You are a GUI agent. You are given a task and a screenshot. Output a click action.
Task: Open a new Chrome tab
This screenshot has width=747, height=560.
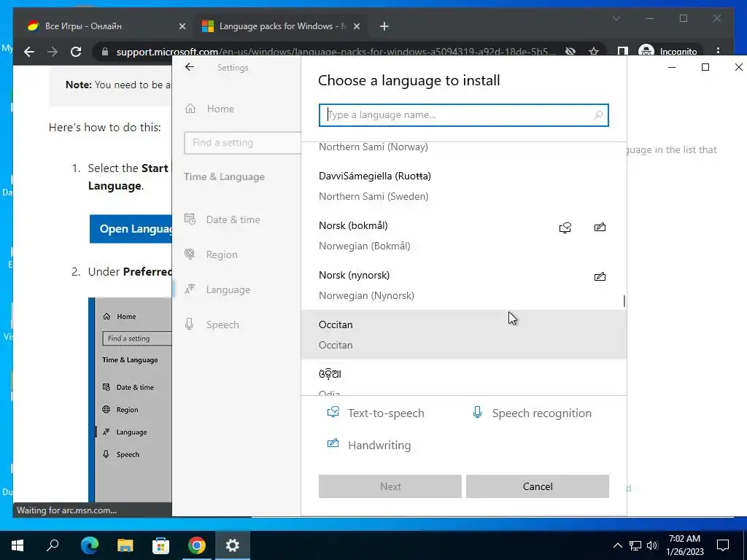coord(384,27)
